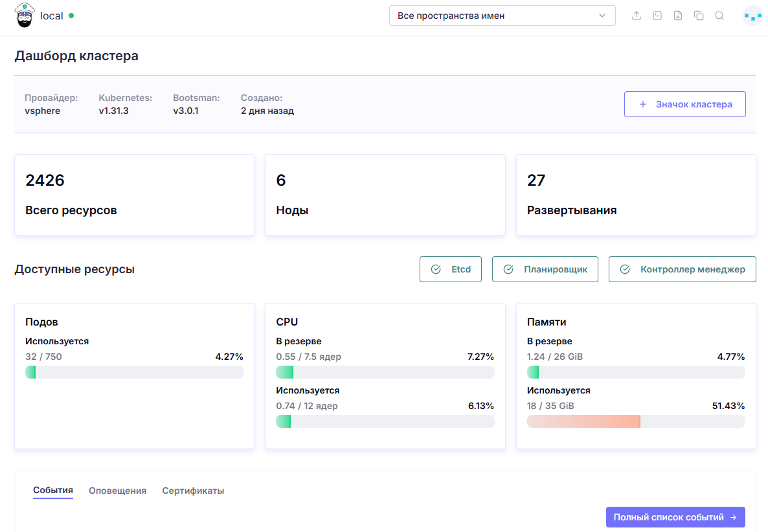
Task: Open the resource search magnifier icon
Action: coord(719,16)
